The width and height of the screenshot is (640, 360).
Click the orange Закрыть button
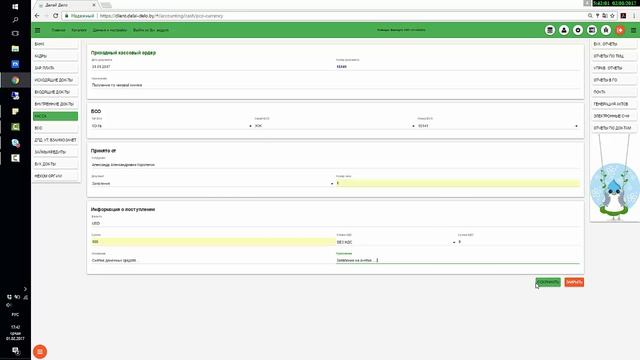[574, 282]
